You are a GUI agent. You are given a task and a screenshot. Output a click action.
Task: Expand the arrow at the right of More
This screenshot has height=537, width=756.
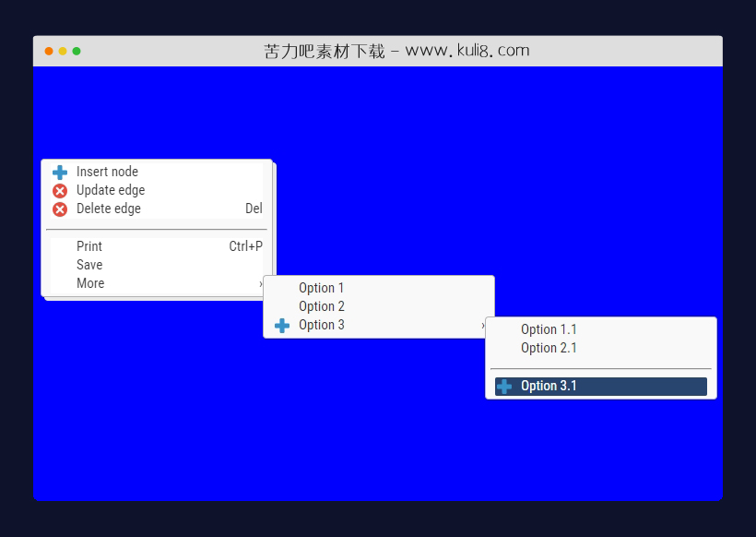[x=261, y=284]
